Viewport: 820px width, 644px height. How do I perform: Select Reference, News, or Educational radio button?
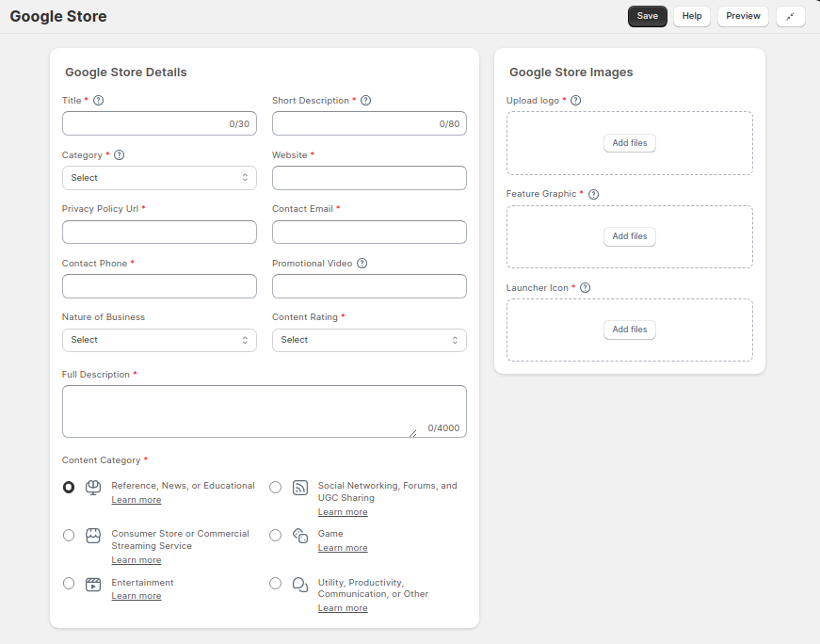[69, 488]
